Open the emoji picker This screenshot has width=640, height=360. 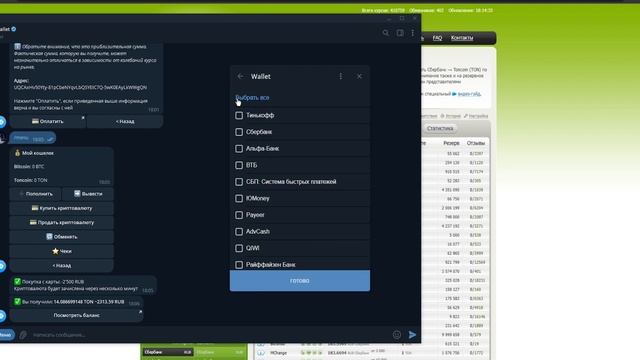click(x=397, y=335)
